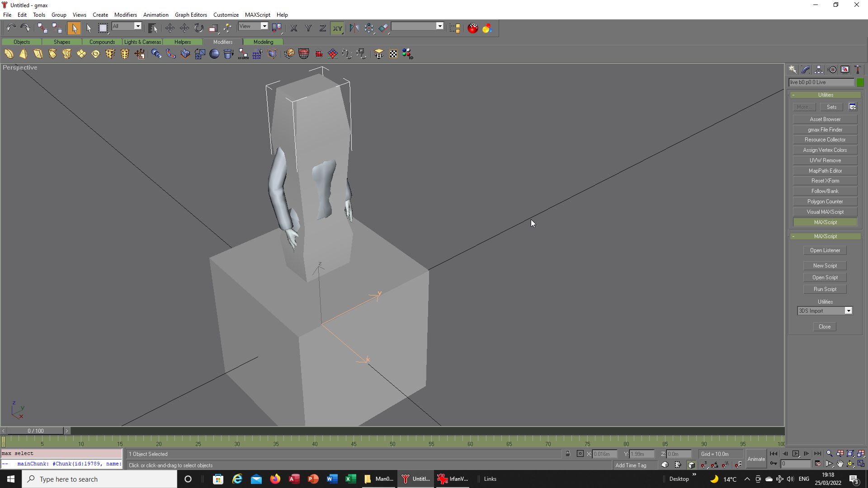Click the Undo arrow icon

11,28
